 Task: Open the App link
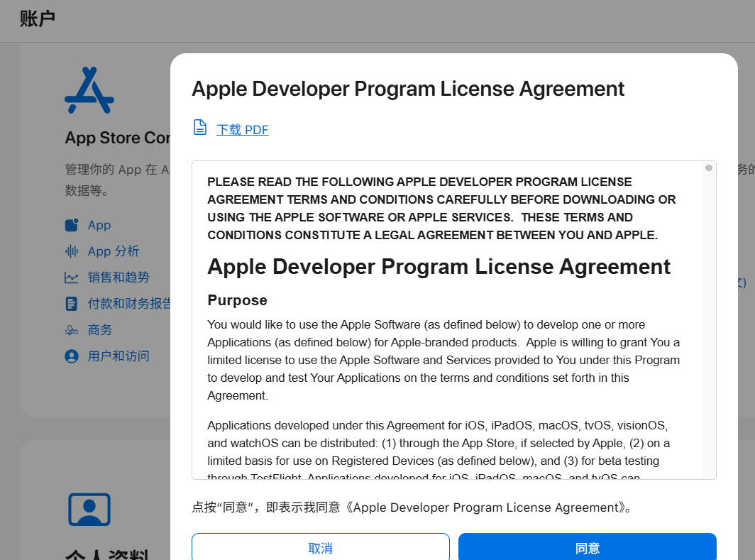click(x=99, y=225)
